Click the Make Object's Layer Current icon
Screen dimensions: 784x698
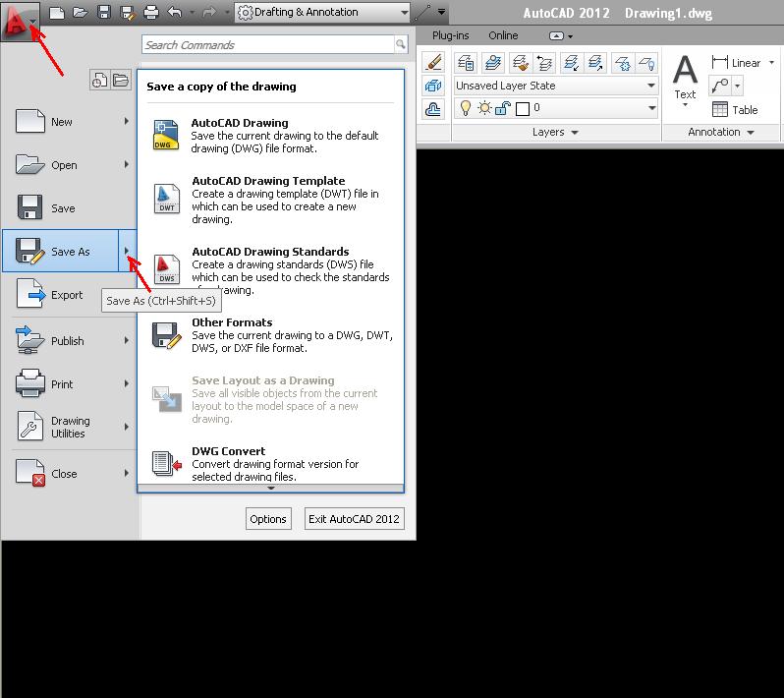coord(493,63)
